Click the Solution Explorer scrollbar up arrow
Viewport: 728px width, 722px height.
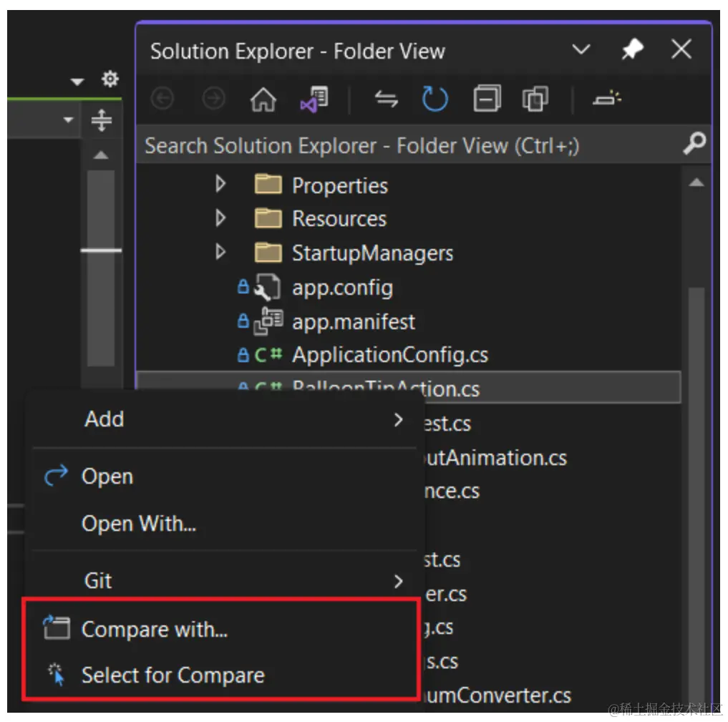696,182
